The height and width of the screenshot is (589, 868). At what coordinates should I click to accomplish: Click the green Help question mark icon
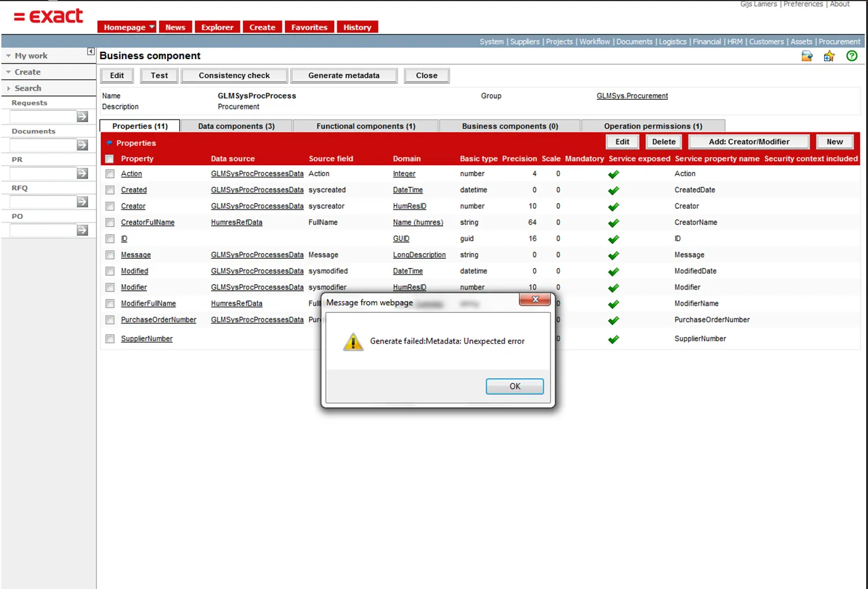[x=851, y=56]
